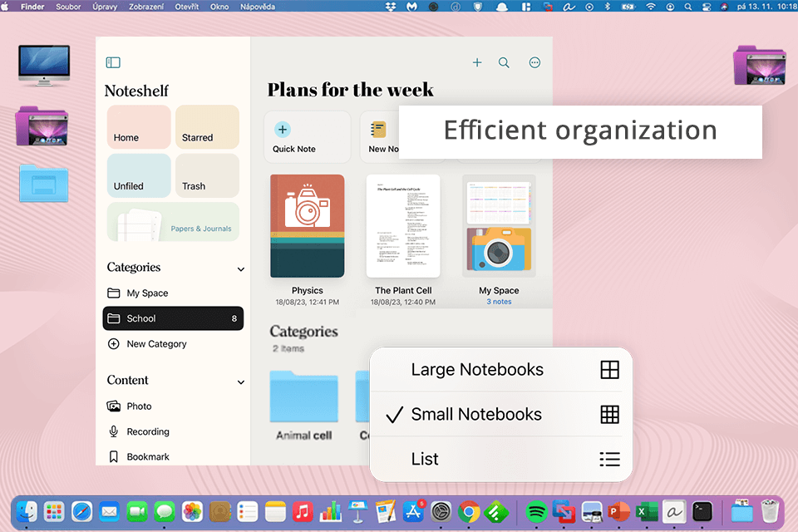The width and height of the screenshot is (798, 532).
Task: Click the Quick Note plus icon
Action: (x=283, y=130)
